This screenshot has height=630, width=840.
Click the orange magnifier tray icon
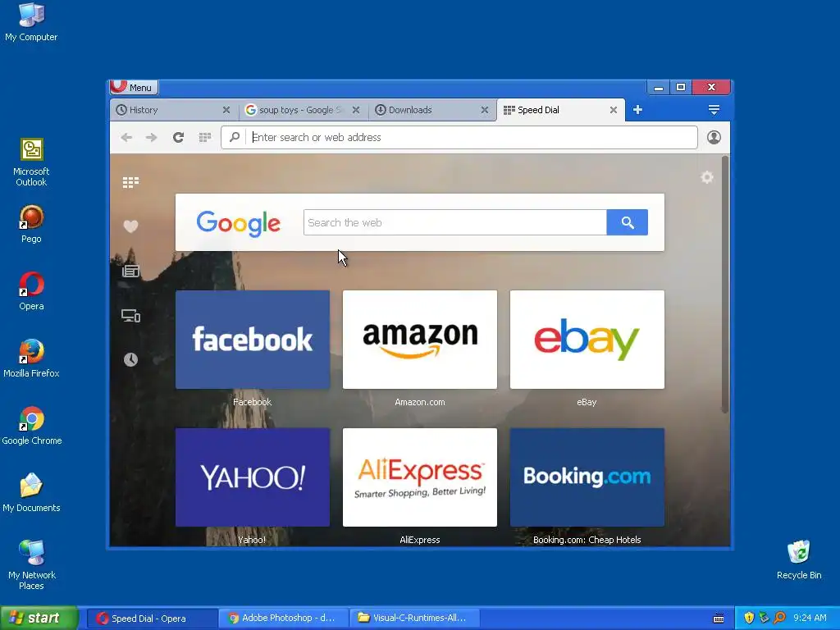click(x=779, y=619)
